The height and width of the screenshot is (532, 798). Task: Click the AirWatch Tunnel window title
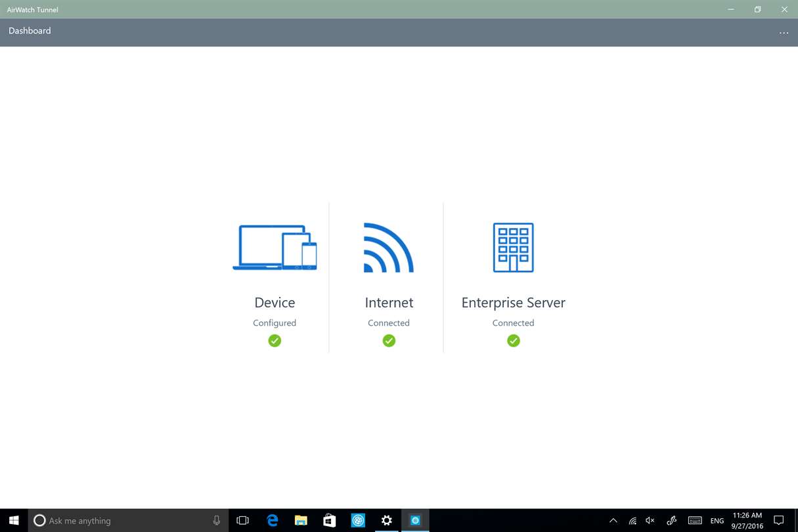[32, 10]
